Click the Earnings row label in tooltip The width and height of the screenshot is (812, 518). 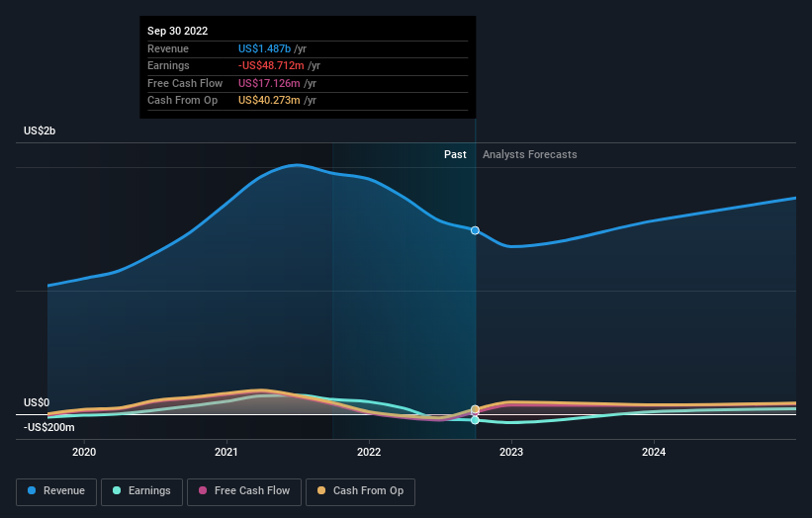168,65
